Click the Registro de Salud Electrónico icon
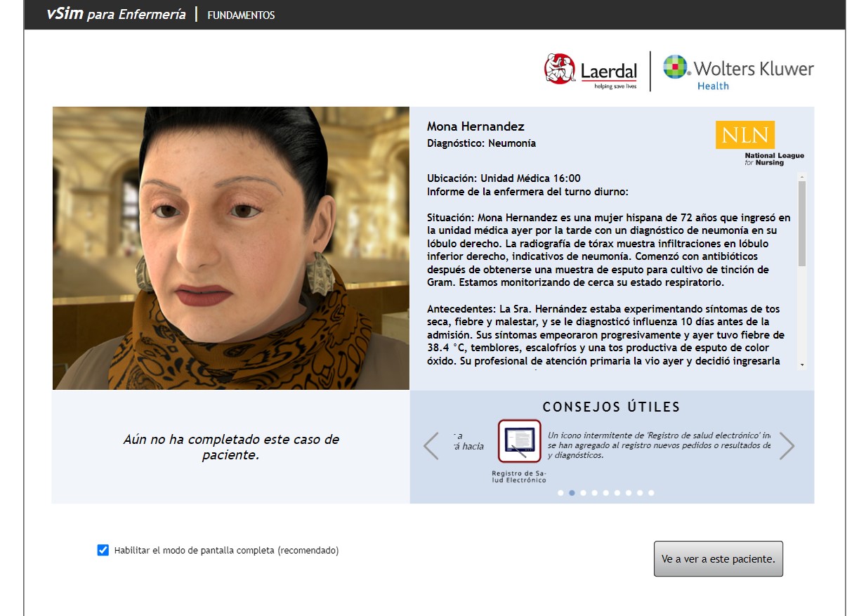Viewport: 866px width, 616px height. tap(520, 441)
